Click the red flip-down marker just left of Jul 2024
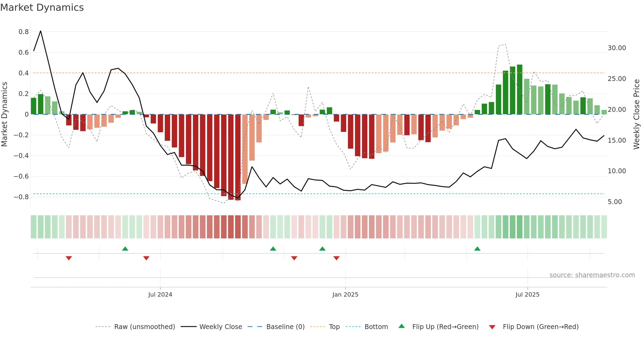This screenshot has width=644, height=362. click(x=146, y=258)
